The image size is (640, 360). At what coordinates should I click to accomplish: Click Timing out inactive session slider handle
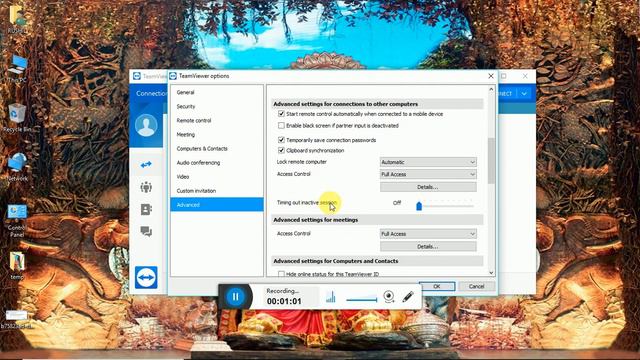click(x=419, y=206)
